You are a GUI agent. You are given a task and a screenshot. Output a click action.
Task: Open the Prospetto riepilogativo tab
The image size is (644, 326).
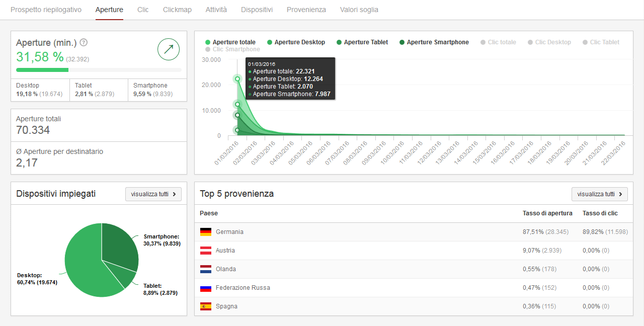pos(46,10)
